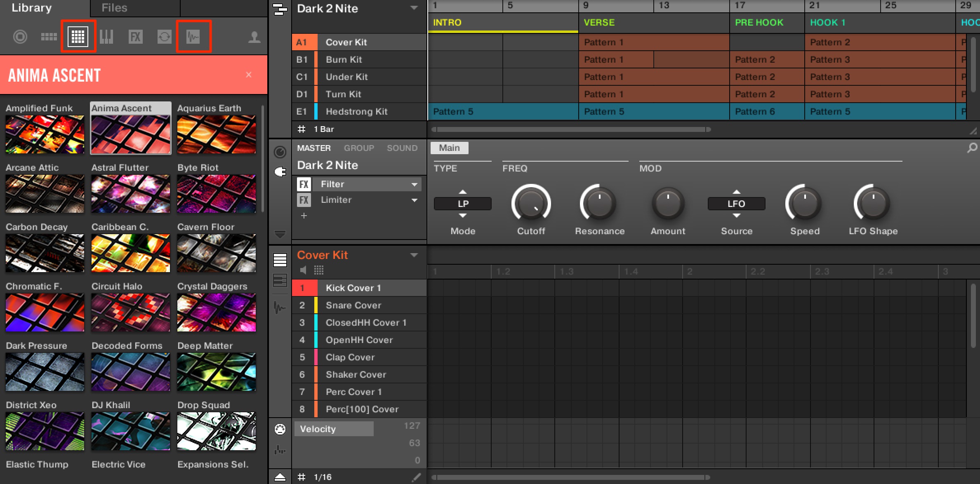Open the Filter plug-in dropdown arrow
980x484 pixels.
pos(415,184)
